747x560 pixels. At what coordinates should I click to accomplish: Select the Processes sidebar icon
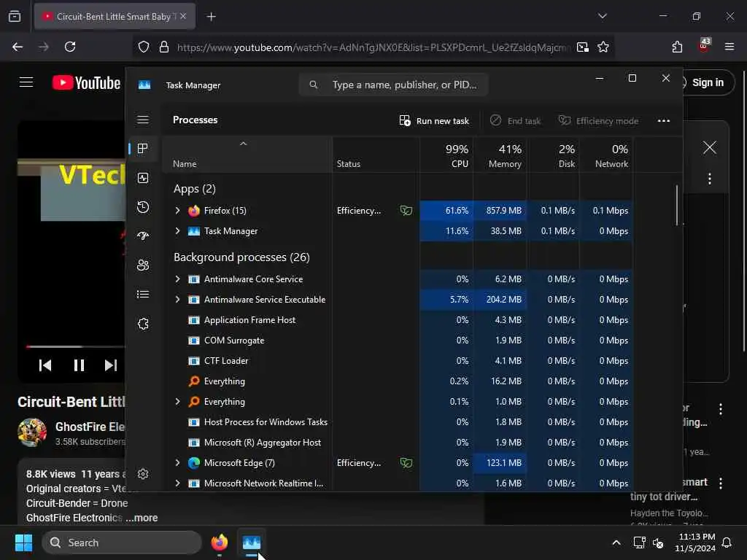pyautogui.click(x=143, y=149)
